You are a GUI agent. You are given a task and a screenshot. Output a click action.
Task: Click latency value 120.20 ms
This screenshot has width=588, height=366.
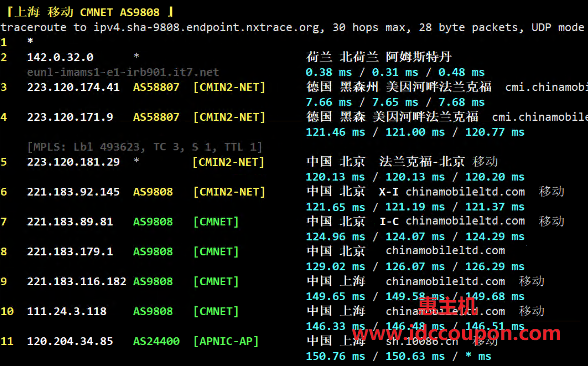(x=495, y=177)
